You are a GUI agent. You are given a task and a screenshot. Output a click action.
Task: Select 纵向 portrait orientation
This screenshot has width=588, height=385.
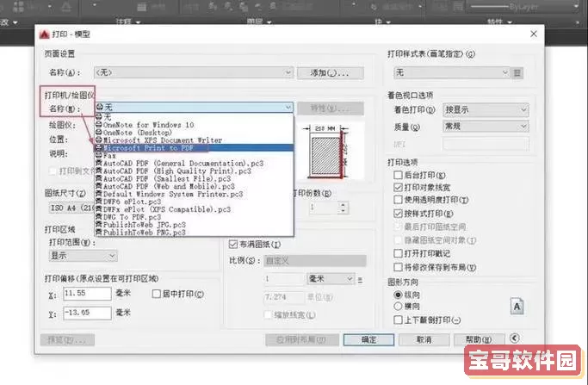click(398, 295)
